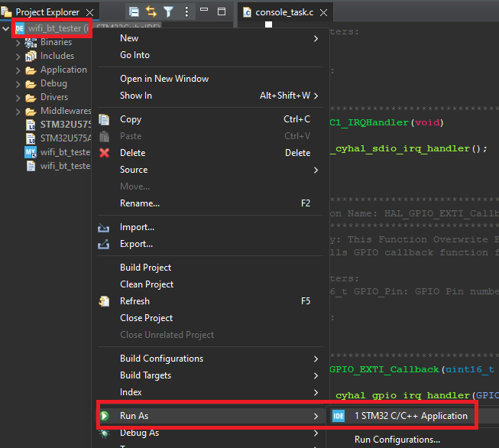
Task: Expand the Middlewares folder
Action: [18, 112]
